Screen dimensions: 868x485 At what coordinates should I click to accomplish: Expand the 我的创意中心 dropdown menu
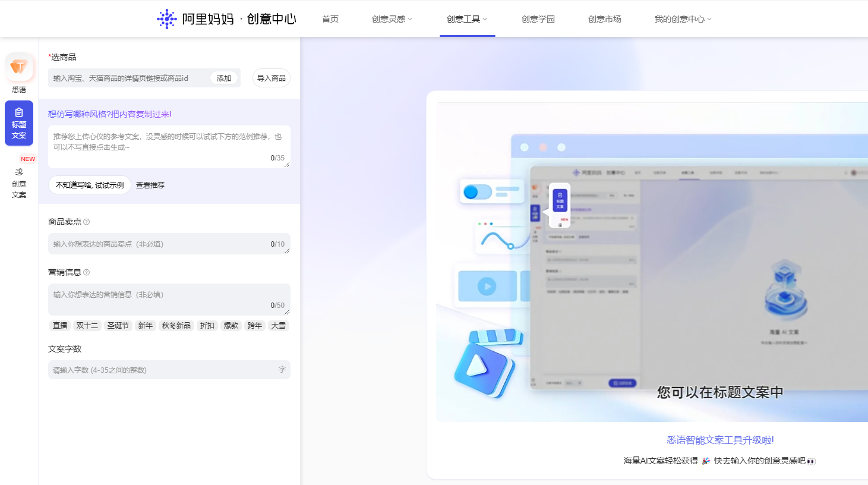[x=683, y=19]
